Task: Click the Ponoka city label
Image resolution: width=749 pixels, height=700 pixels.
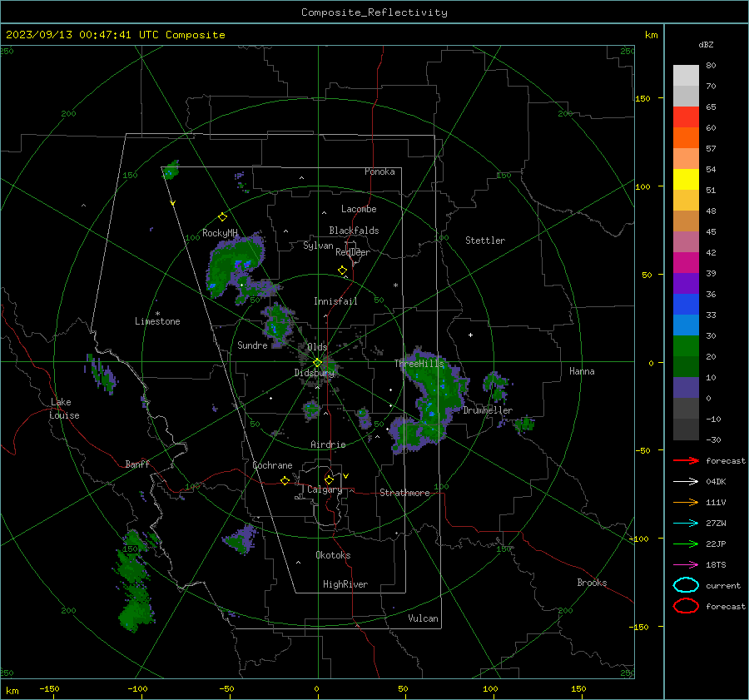Action: 379,171
